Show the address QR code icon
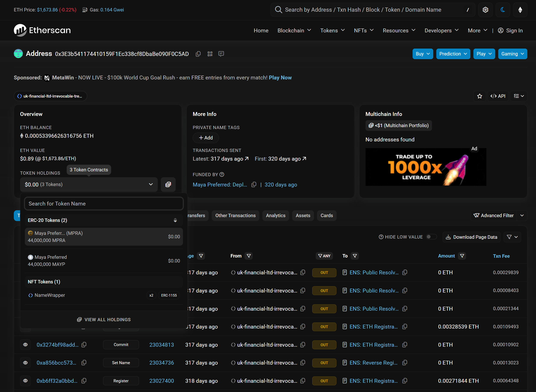The image size is (536, 392). click(210, 54)
